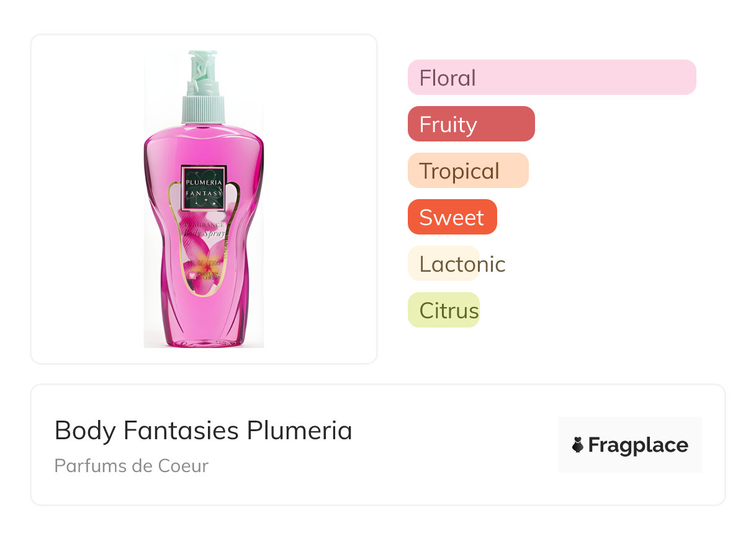Select the Lactonic accord bar
This screenshot has height=536, width=756.
tap(443, 264)
